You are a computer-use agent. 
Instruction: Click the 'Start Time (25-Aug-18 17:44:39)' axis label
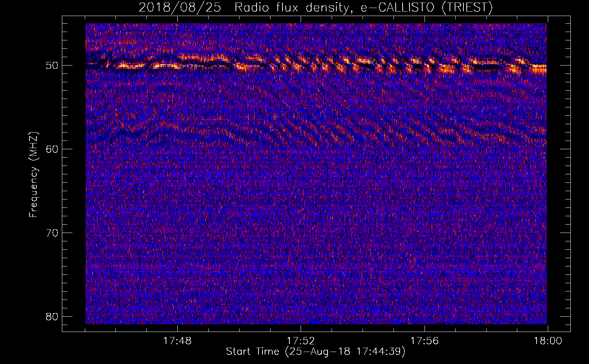(x=316, y=352)
